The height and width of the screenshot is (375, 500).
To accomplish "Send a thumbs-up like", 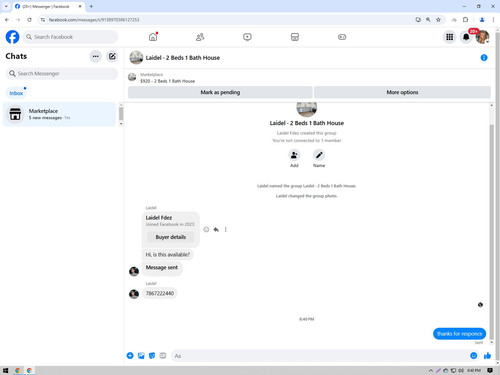I will (487, 356).
